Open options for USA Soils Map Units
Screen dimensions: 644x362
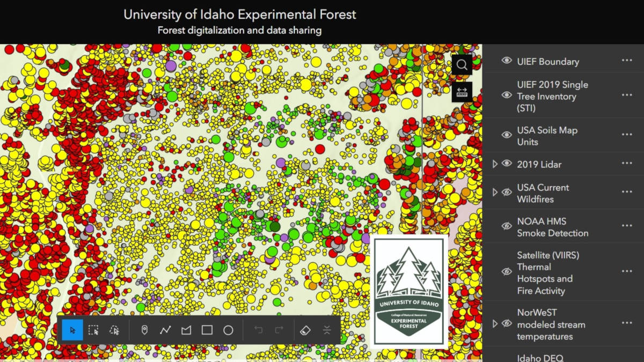click(627, 135)
